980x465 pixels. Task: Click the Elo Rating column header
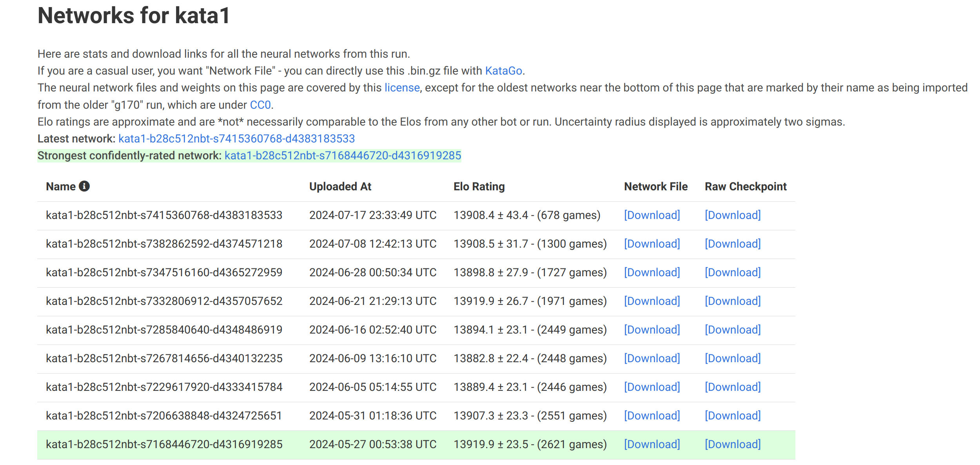point(479,186)
